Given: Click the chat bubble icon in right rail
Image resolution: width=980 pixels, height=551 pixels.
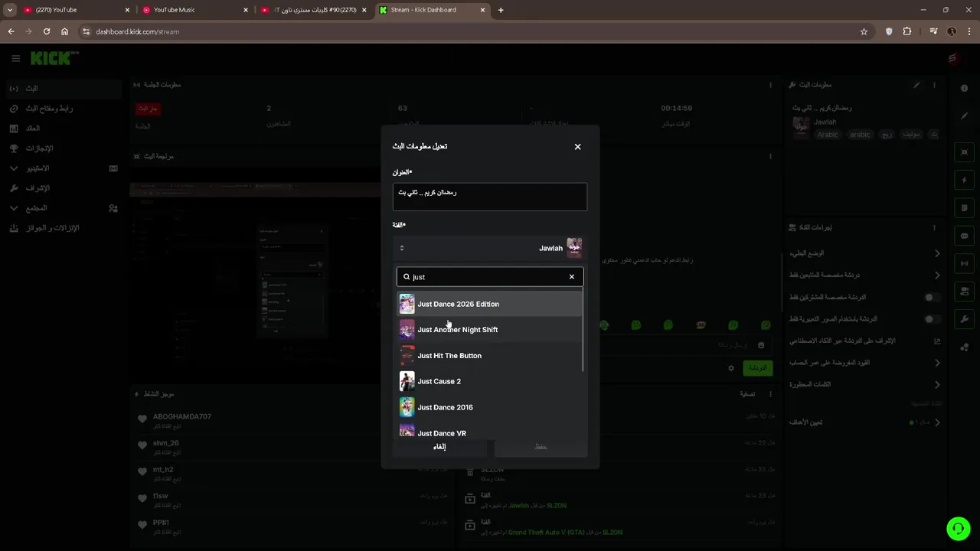Looking at the screenshot, I should [x=964, y=236].
